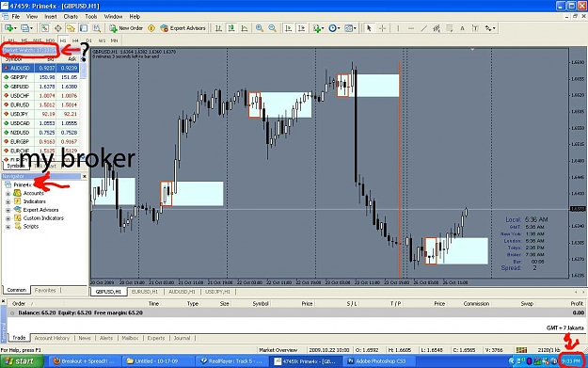Switch to W1 timeframe button
This screenshot has width=588, height=368.
click(x=102, y=40)
